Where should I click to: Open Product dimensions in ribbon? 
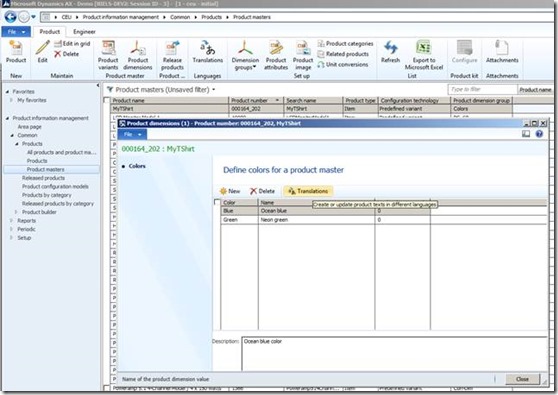(x=138, y=55)
